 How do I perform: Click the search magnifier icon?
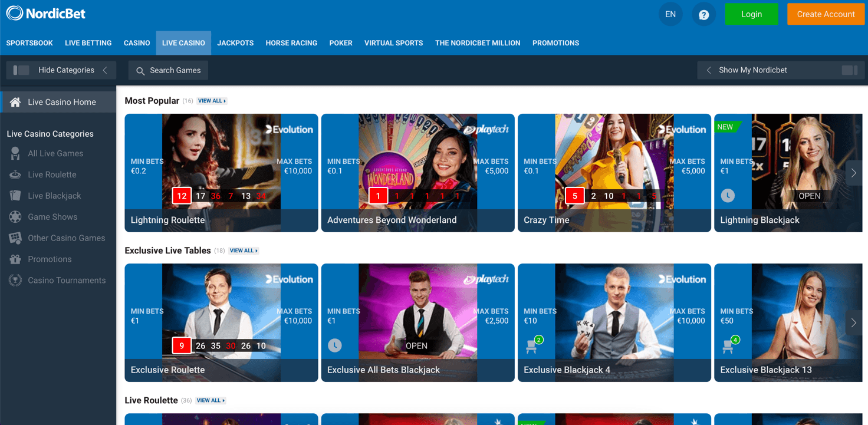point(140,71)
